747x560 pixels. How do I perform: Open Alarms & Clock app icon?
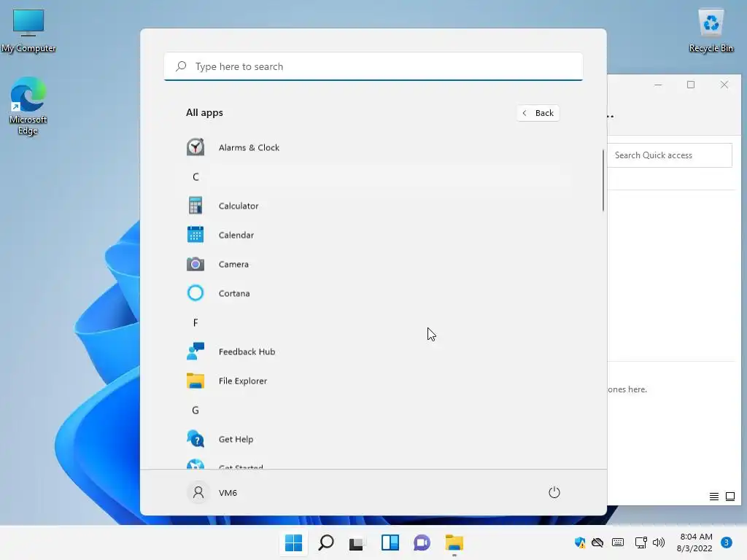(196, 147)
